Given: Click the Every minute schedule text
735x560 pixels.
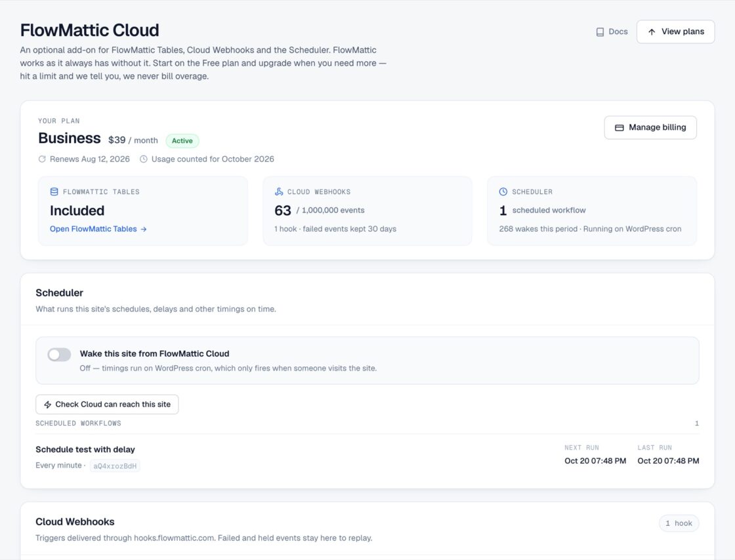Looking at the screenshot, I should [58, 466].
